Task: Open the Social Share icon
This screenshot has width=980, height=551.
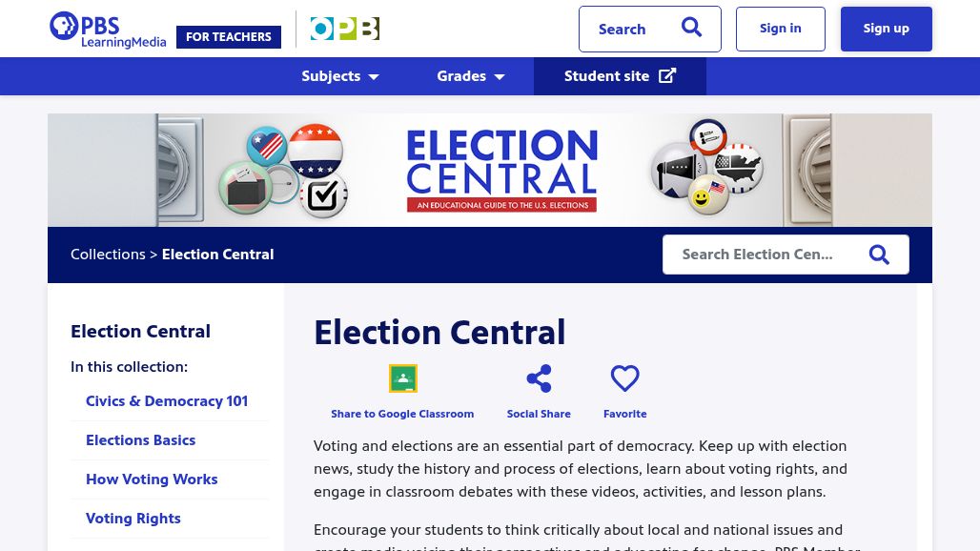Action: pos(539,378)
